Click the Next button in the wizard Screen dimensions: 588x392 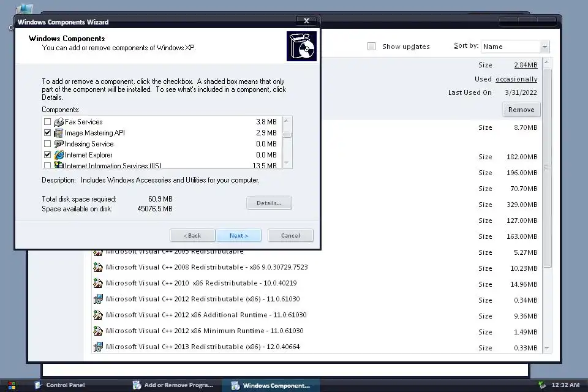[x=239, y=236]
